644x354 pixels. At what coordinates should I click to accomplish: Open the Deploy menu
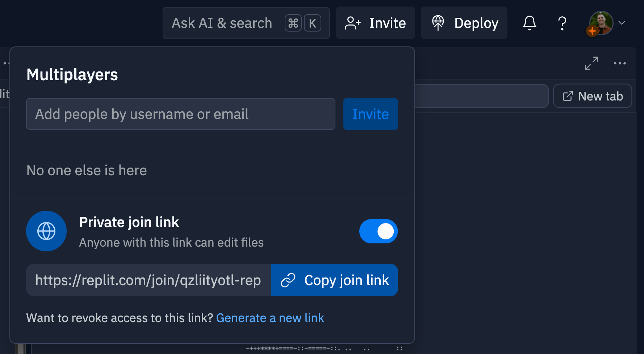464,23
